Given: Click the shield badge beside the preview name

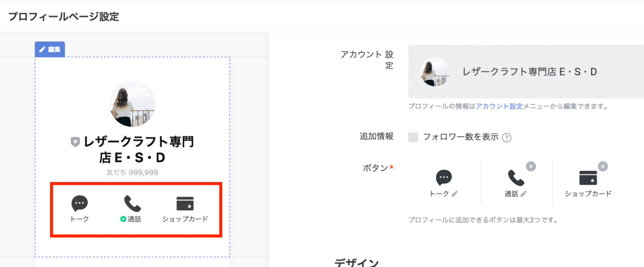Looking at the screenshot, I should (x=75, y=142).
